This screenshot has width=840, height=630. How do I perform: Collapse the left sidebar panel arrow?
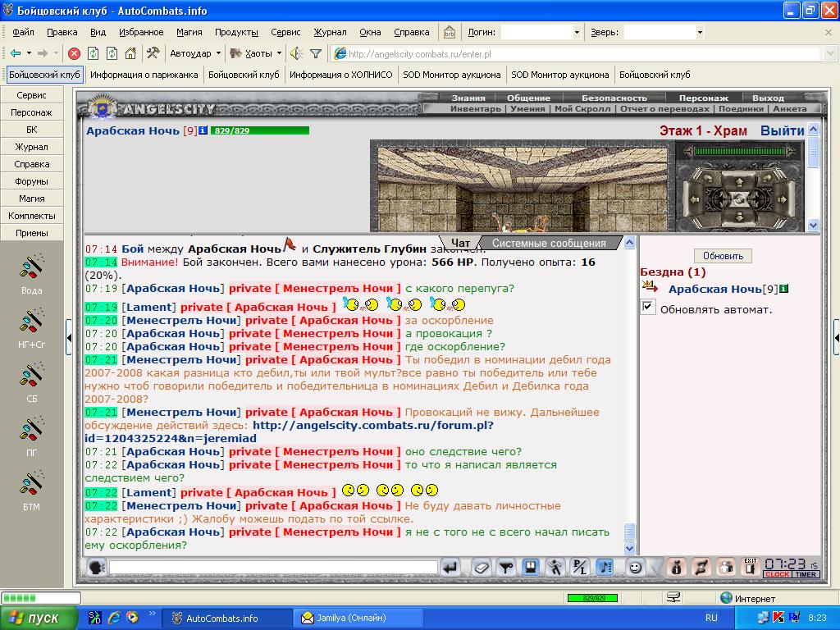coord(69,337)
